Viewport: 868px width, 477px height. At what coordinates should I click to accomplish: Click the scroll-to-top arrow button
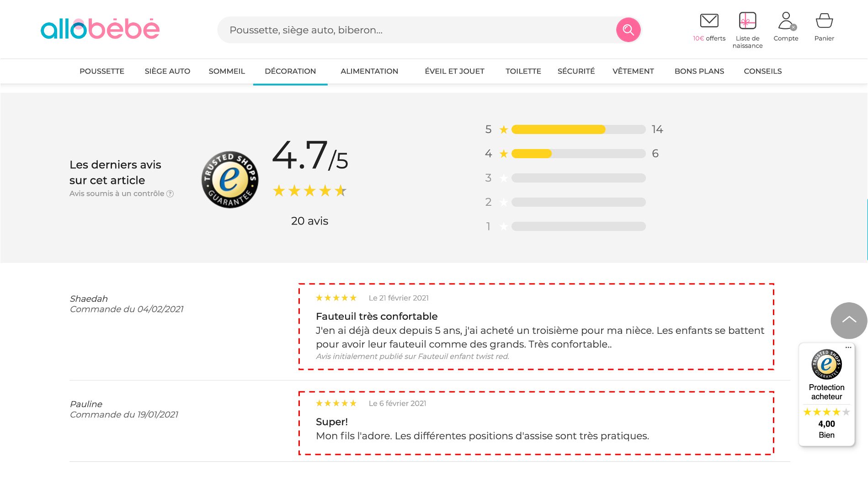[848, 320]
